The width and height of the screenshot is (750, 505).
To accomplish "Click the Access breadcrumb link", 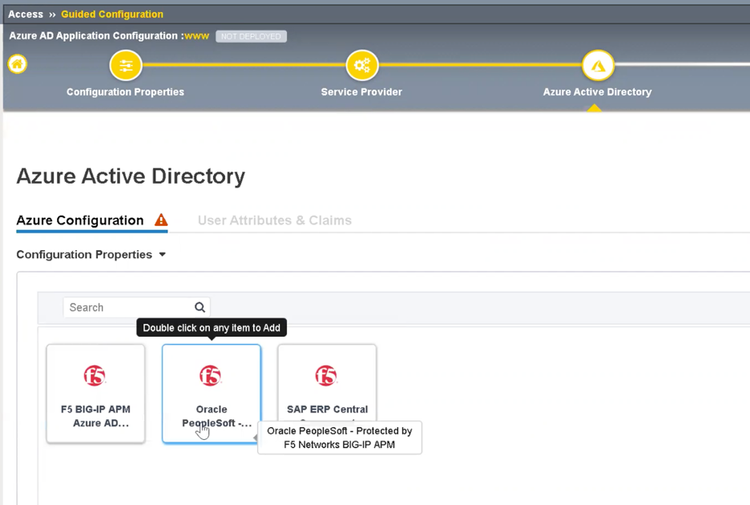I will [26, 14].
